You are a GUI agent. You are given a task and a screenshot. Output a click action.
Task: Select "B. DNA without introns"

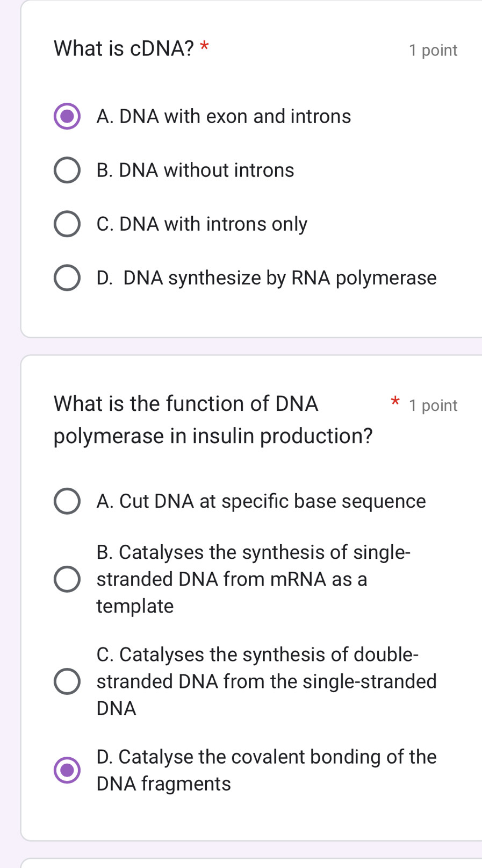click(67, 170)
